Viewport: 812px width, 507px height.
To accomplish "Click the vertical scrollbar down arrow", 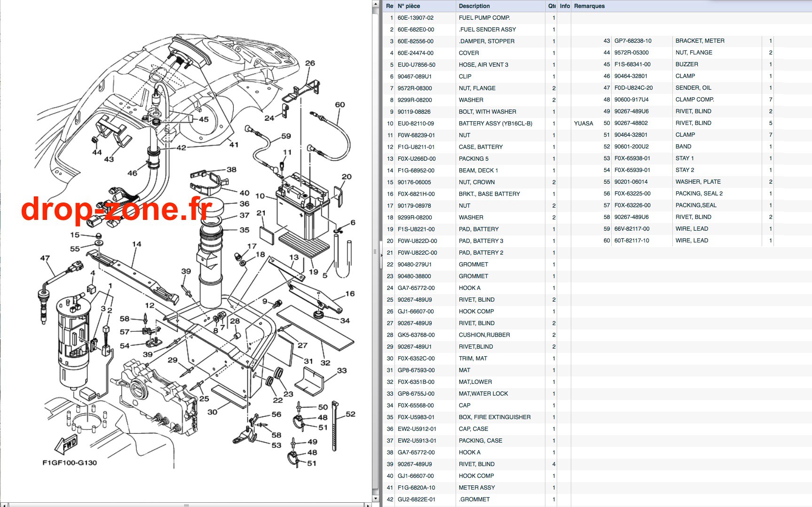I will click(375, 498).
